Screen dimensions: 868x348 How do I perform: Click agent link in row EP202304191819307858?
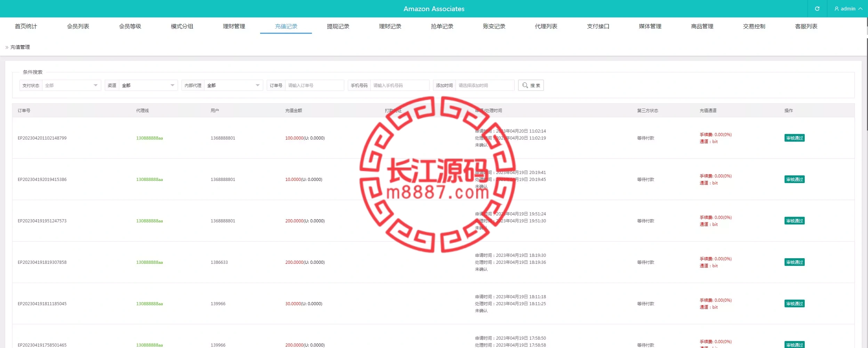[x=150, y=262]
